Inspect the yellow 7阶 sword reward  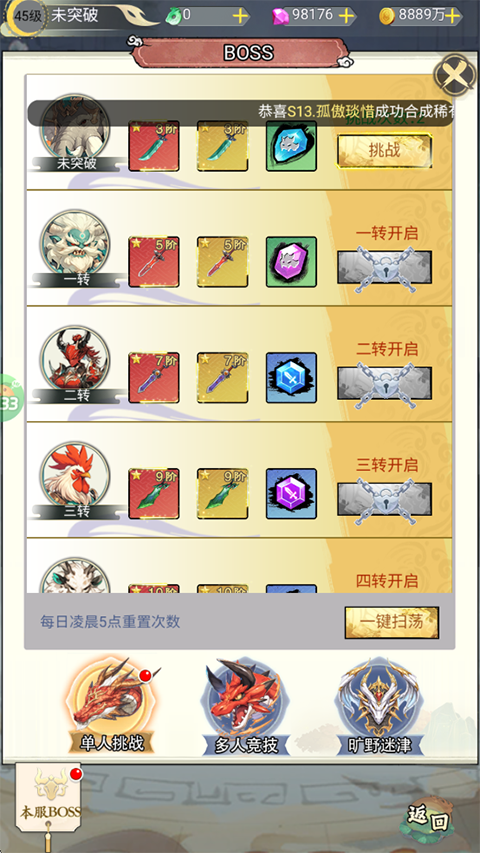tap(223, 378)
